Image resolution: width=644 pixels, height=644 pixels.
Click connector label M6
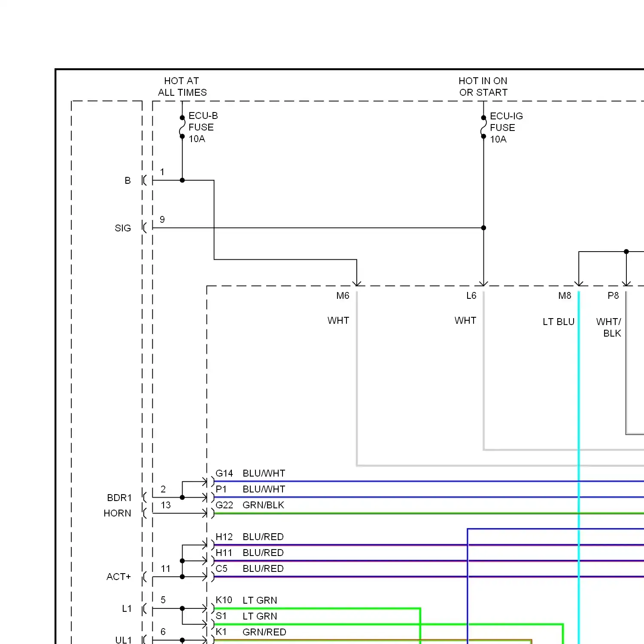[343, 296]
